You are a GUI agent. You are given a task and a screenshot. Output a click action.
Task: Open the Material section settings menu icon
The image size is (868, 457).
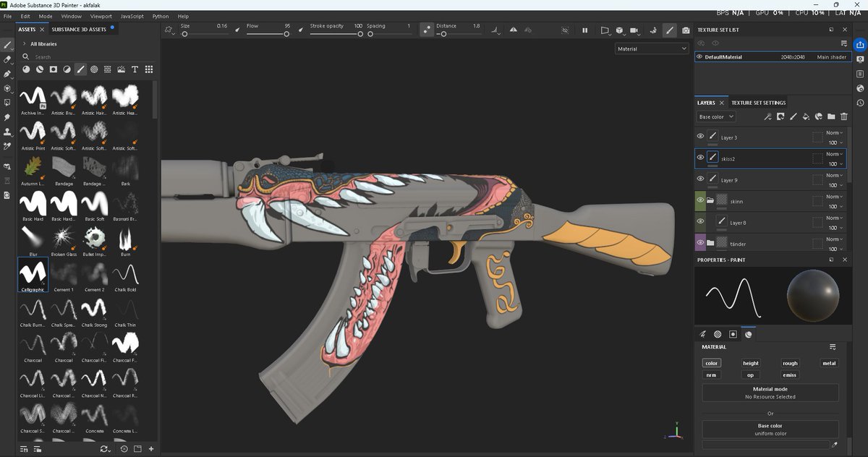(833, 347)
